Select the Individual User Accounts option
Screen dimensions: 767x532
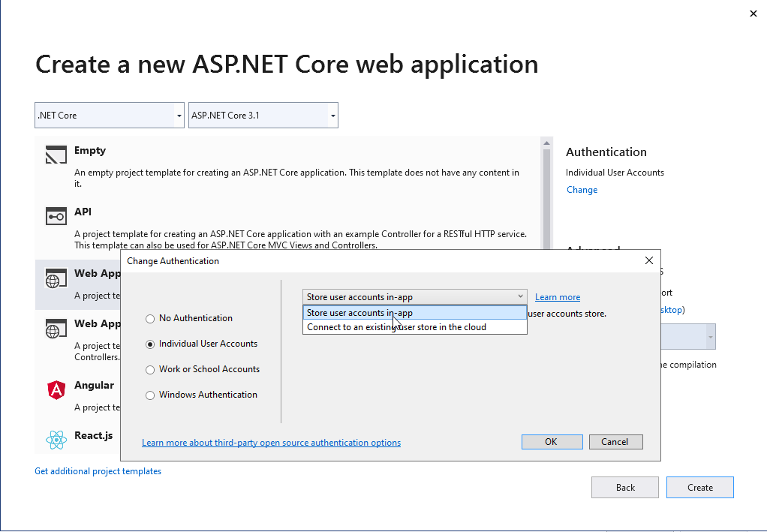pos(150,344)
